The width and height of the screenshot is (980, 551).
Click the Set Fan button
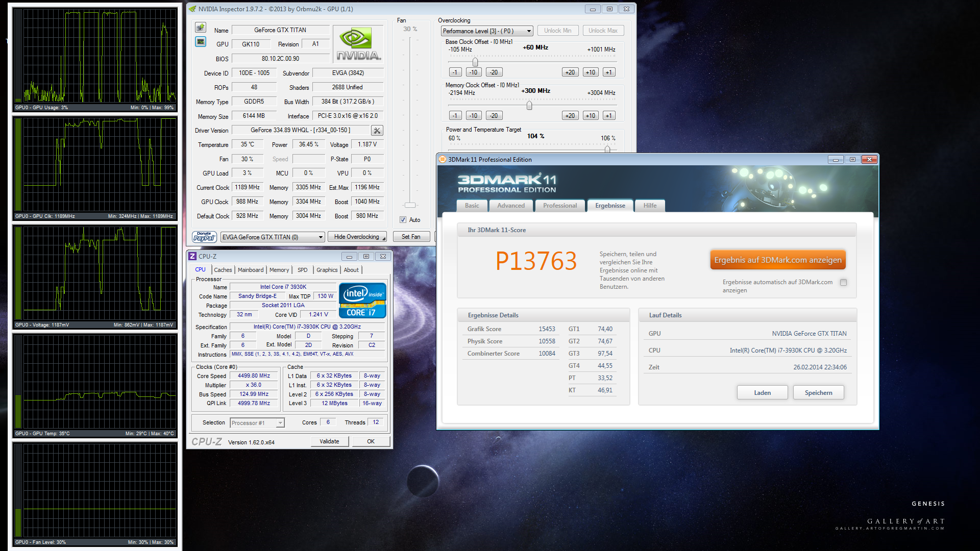411,237
